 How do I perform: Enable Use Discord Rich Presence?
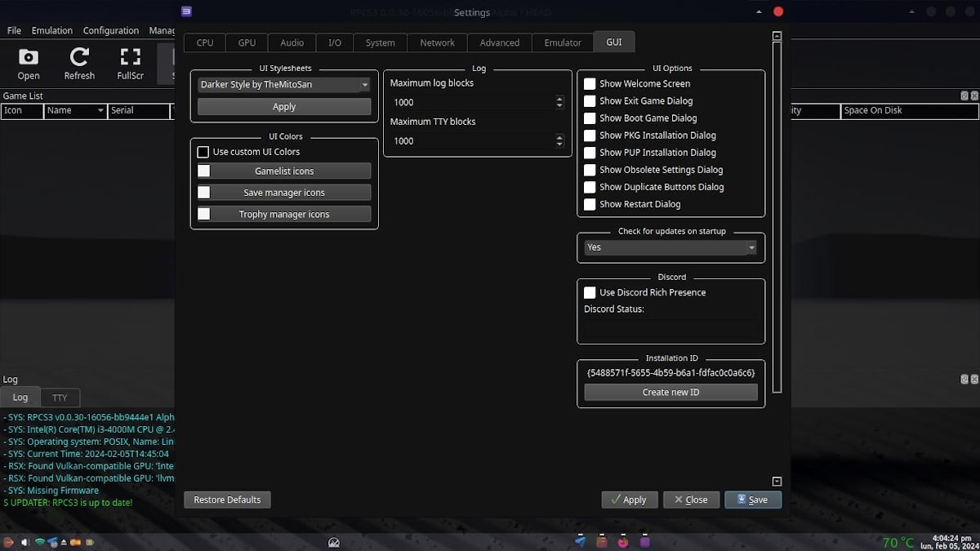(590, 292)
